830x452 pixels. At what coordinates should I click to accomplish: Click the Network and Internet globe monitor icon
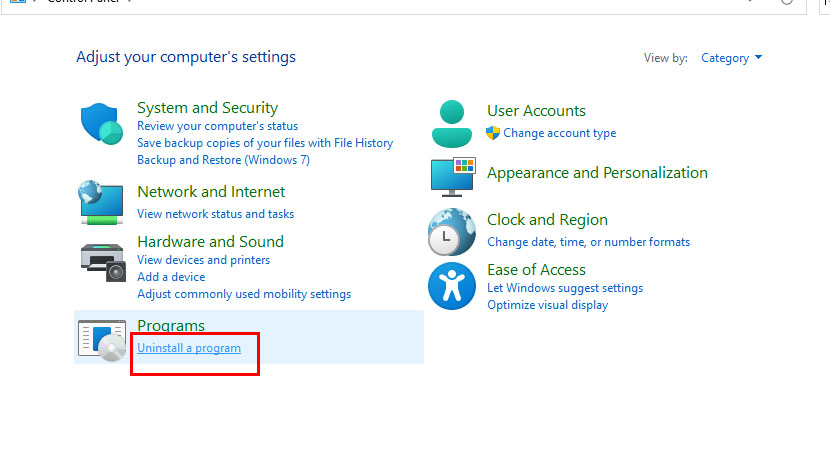click(x=101, y=202)
